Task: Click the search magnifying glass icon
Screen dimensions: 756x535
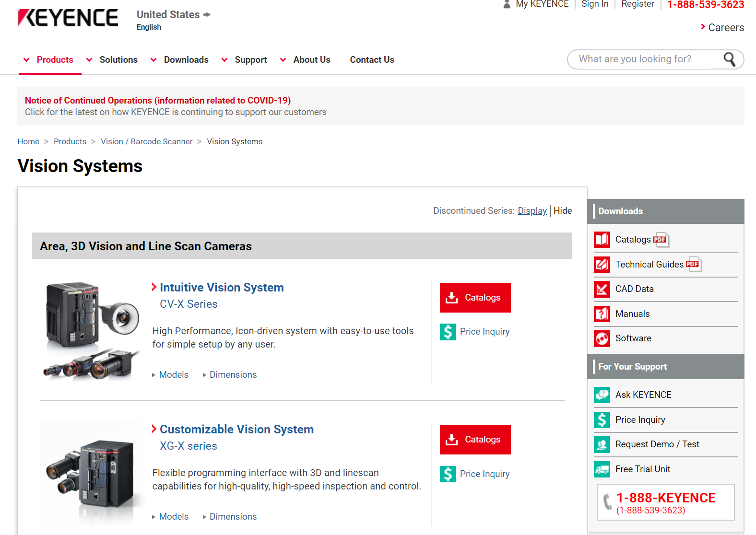Action: [729, 59]
